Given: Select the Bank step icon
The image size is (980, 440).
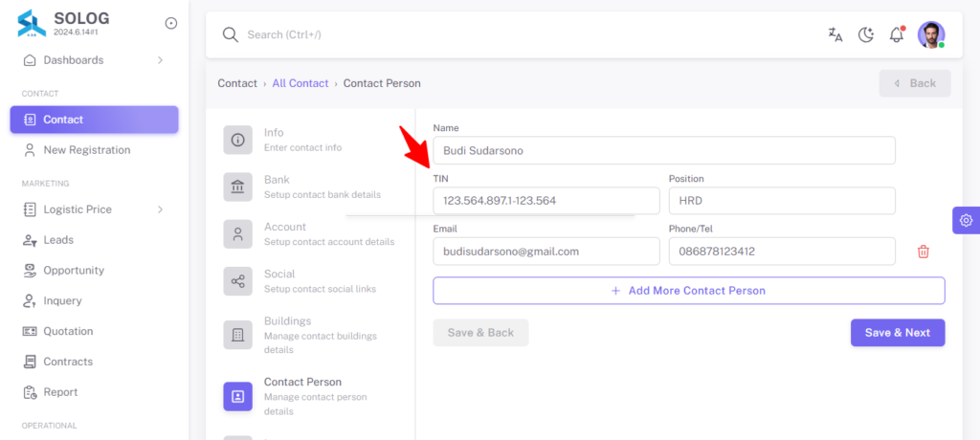Looking at the screenshot, I should click(237, 187).
